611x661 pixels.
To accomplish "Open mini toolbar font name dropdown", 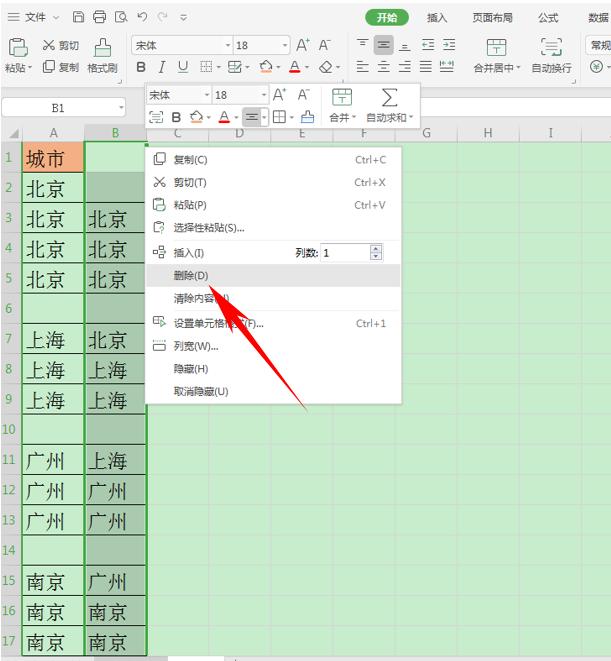I will [207, 95].
